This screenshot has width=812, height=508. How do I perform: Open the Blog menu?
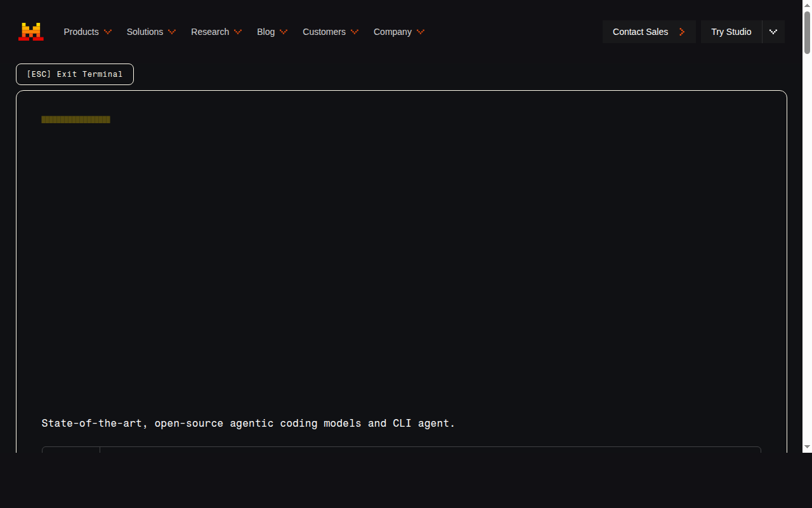(272, 32)
